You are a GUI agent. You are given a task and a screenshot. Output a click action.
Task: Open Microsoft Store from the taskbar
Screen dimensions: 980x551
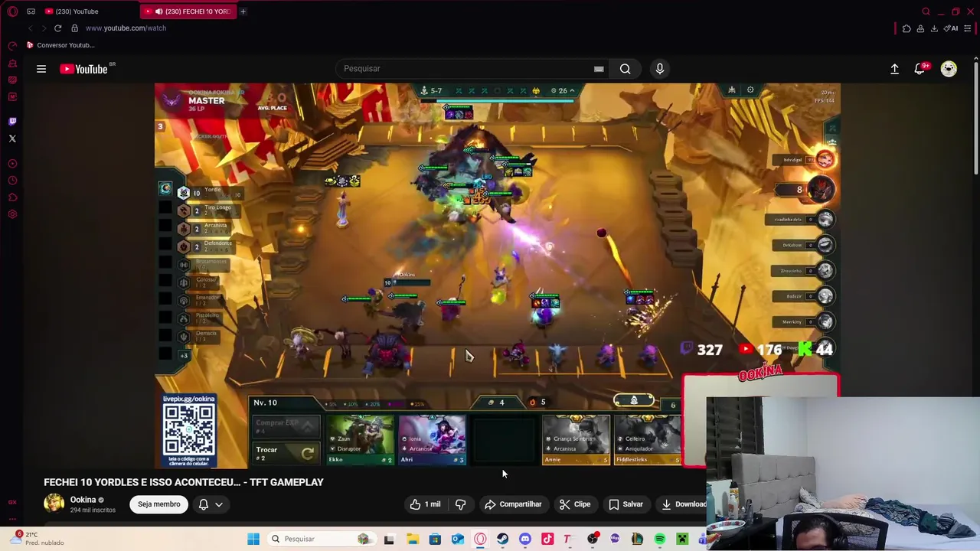[435, 539]
